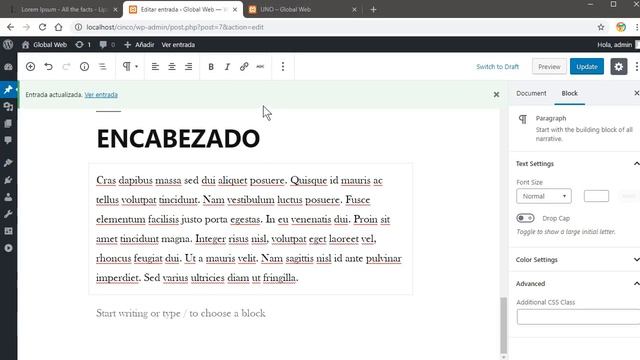The height and width of the screenshot is (360, 640).
Task: Click the Start writing placeholder block
Action: [x=180, y=313]
